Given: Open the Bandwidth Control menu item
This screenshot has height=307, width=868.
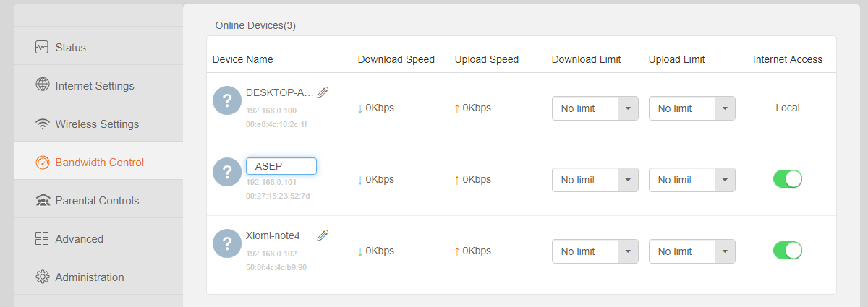Looking at the screenshot, I should (x=98, y=163).
